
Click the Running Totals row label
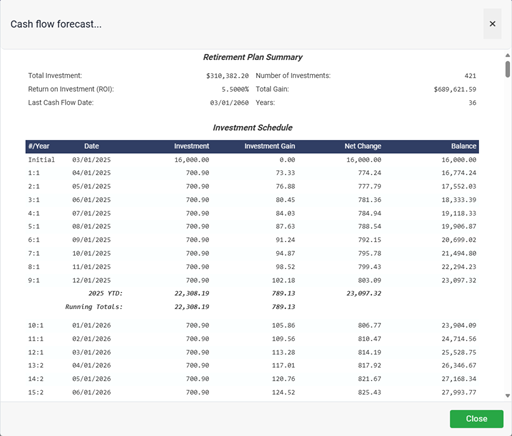click(94, 307)
